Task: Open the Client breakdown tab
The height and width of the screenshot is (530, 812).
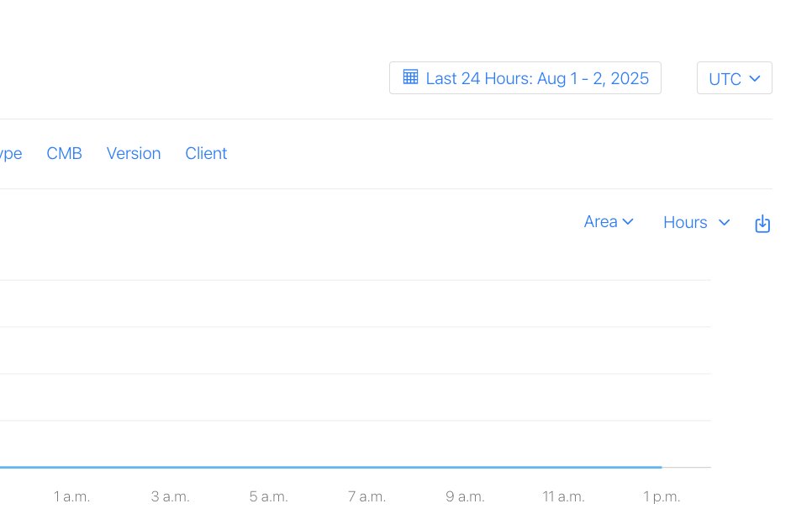Action: click(x=206, y=153)
